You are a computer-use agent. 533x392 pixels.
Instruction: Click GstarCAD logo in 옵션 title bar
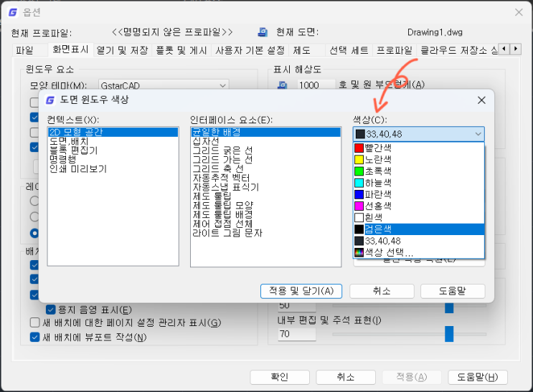coord(13,13)
